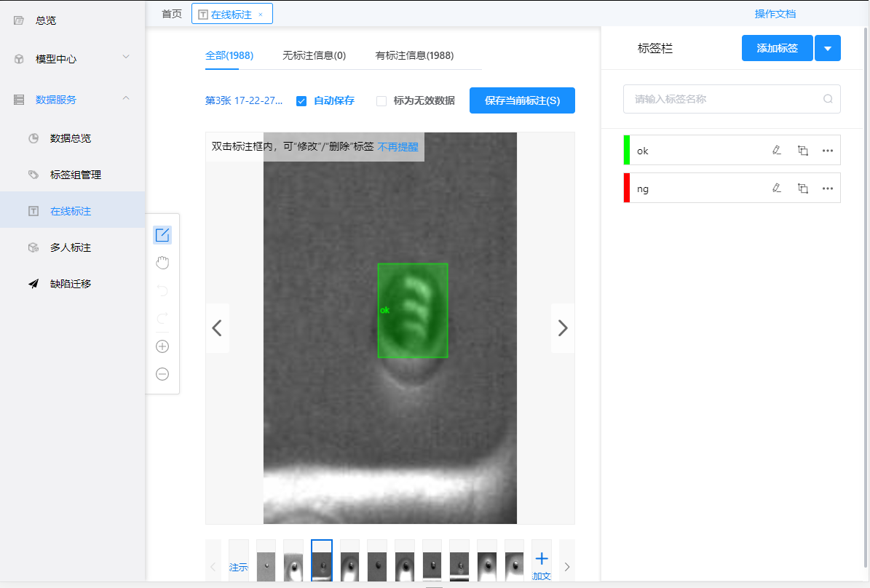The image size is (870, 588).
Task: Click the 总览 overview icon in the sidebar
Action: (19, 20)
